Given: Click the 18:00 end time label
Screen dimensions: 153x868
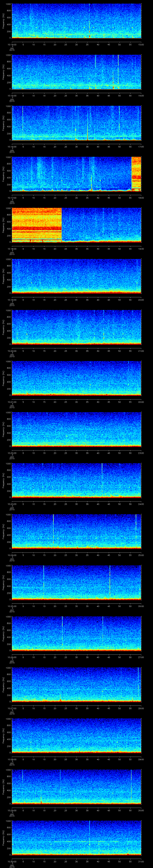Looking at the screenshot, I should [141, 197].
